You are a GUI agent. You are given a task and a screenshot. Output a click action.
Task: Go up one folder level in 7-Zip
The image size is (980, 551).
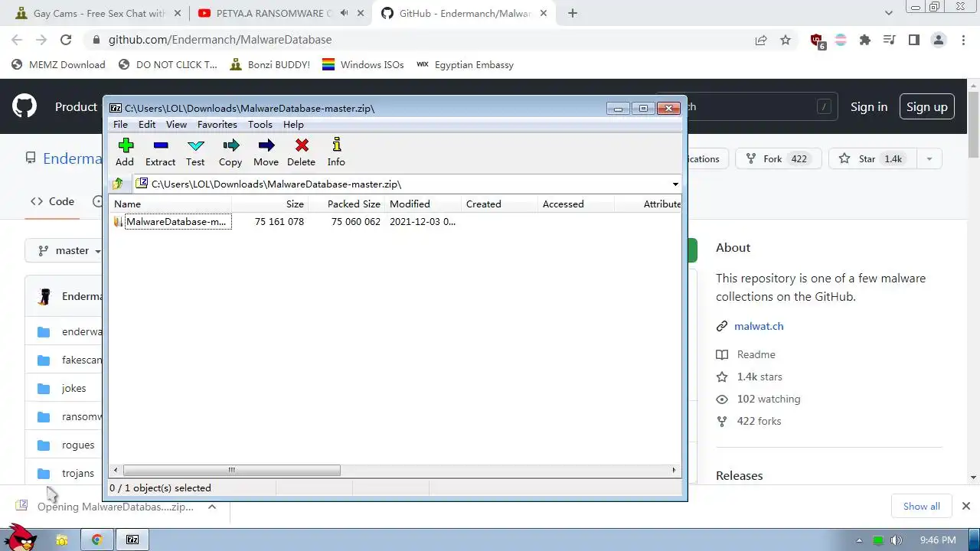coord(118,184)
